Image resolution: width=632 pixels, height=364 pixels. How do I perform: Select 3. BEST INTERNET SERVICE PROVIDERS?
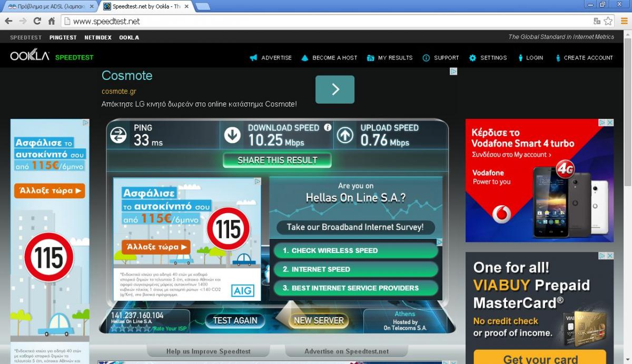(x=355, y=288)
